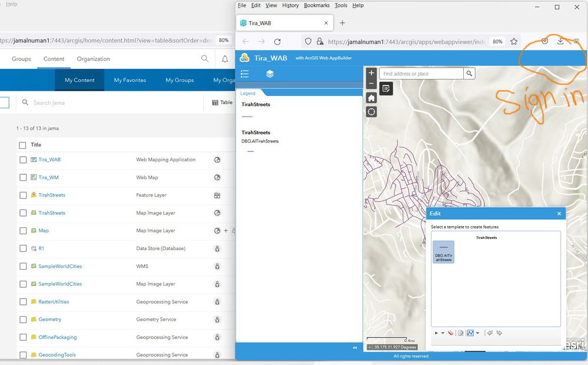Open search in the content page header
Viewport: 588px width, 365px height.
[205, 58]
